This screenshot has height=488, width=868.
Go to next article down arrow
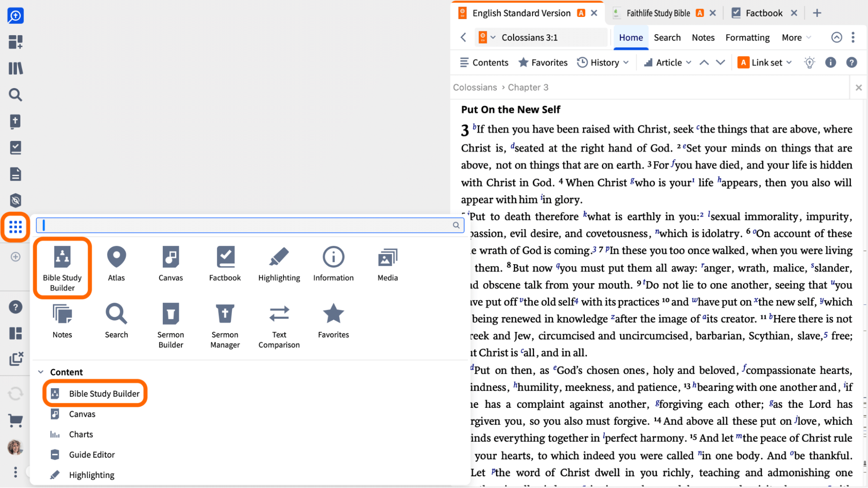pos(720,62)
